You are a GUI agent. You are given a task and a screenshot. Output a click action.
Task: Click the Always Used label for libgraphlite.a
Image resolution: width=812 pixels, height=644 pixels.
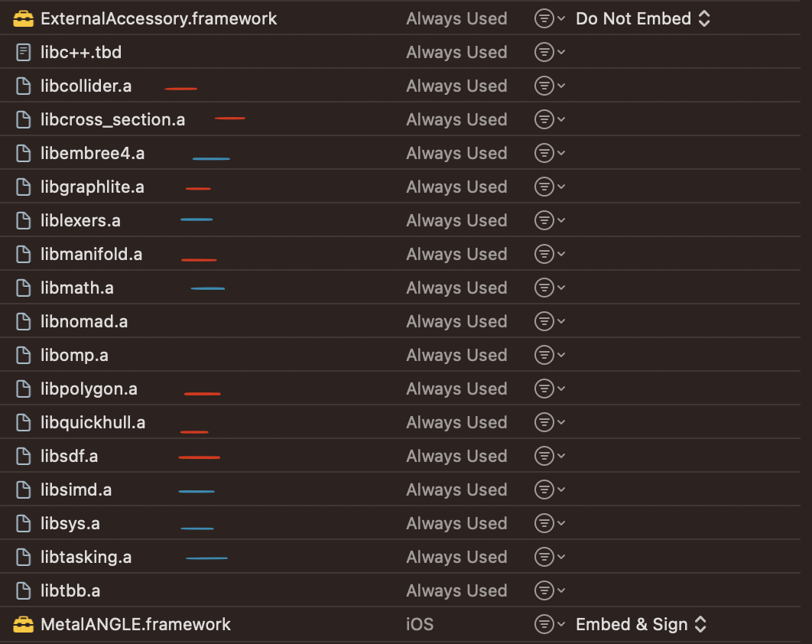[x=456, y=186]
